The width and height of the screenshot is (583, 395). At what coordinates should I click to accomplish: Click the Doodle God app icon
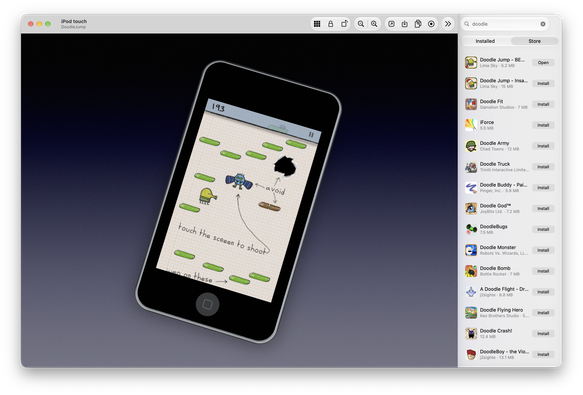click(471, 208)
